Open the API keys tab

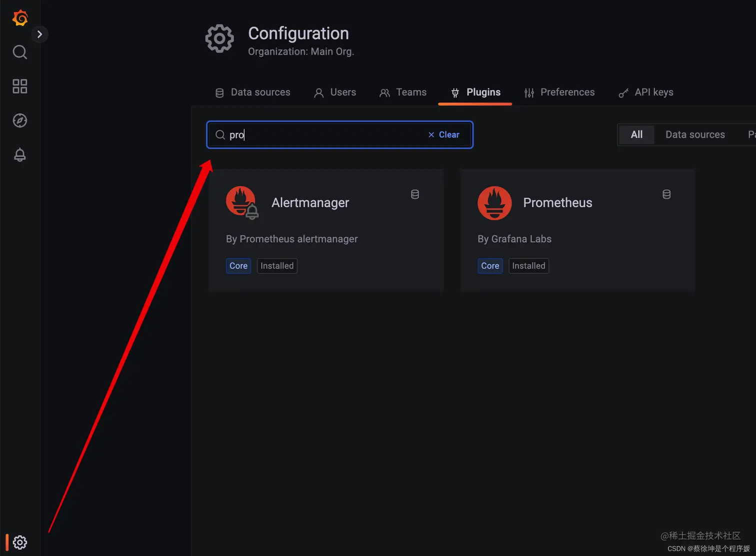646,93
